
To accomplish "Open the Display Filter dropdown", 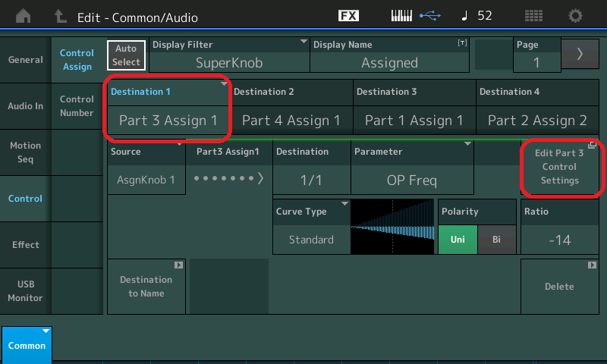I will 229,55.
